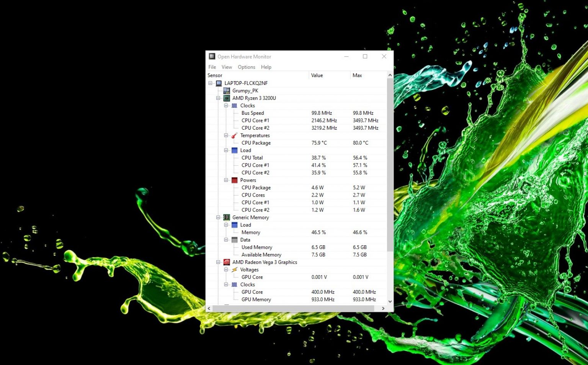Click the CPU chip icon beside AMD Ryzen 3 3200U
The width and height of the screenshot is (588, 365).
tap(227, 98)
